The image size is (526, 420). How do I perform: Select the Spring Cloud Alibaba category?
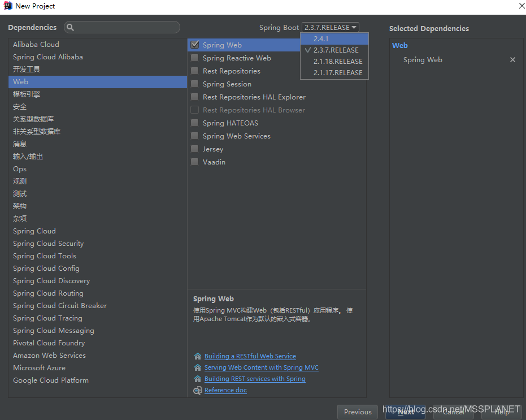pos(98,57)
